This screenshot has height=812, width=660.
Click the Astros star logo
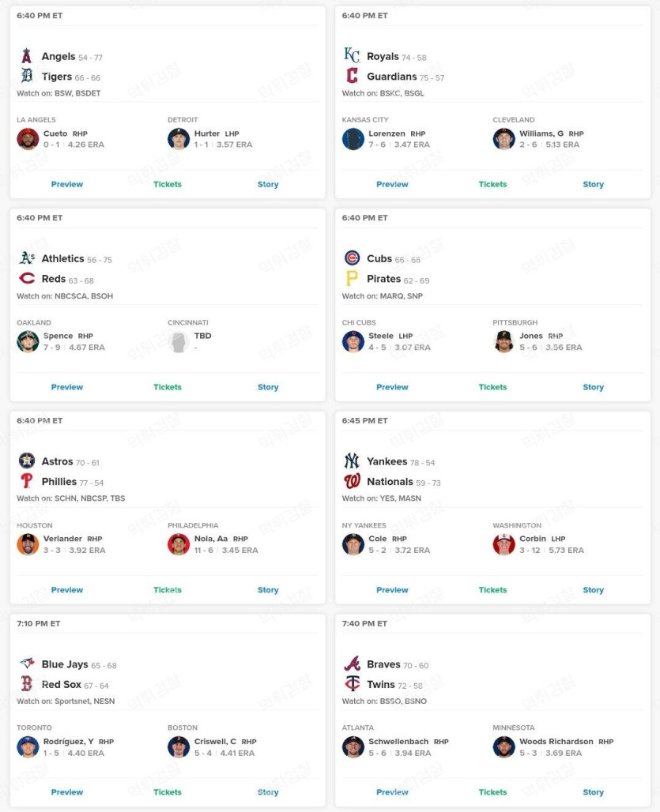[26, 461]
